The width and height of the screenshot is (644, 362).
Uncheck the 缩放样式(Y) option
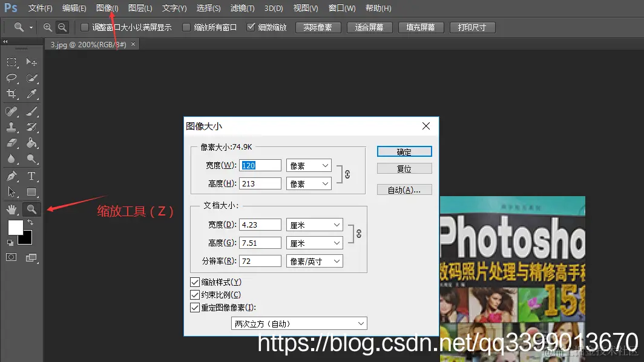[x=195, y=282]
